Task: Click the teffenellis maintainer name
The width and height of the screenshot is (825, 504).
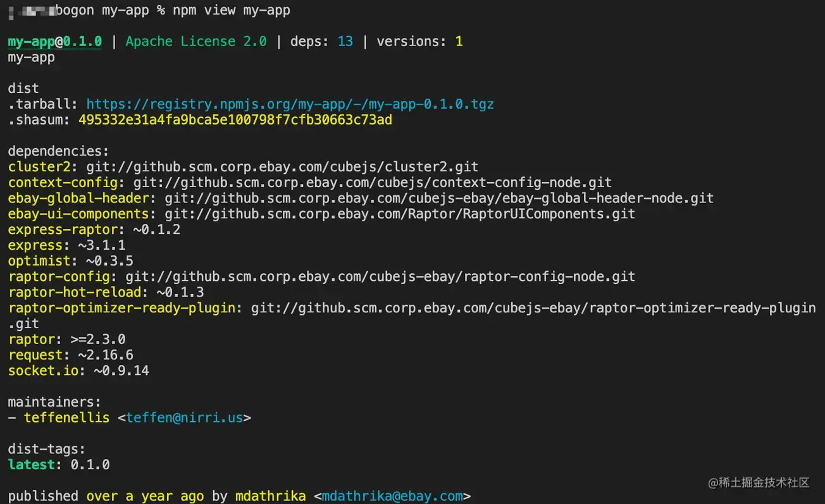Action: tap(66, 417)
